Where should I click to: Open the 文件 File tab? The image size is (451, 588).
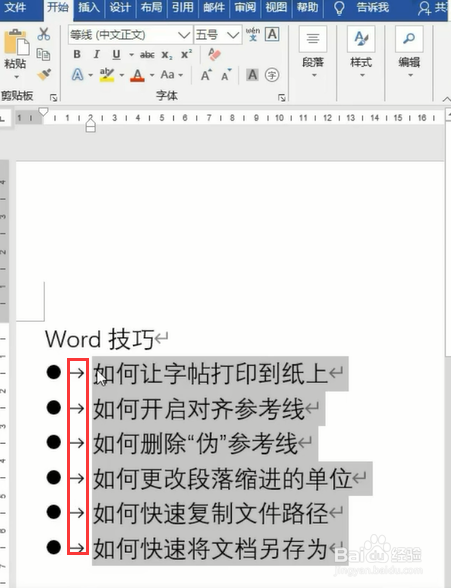[x=15, y=7]
